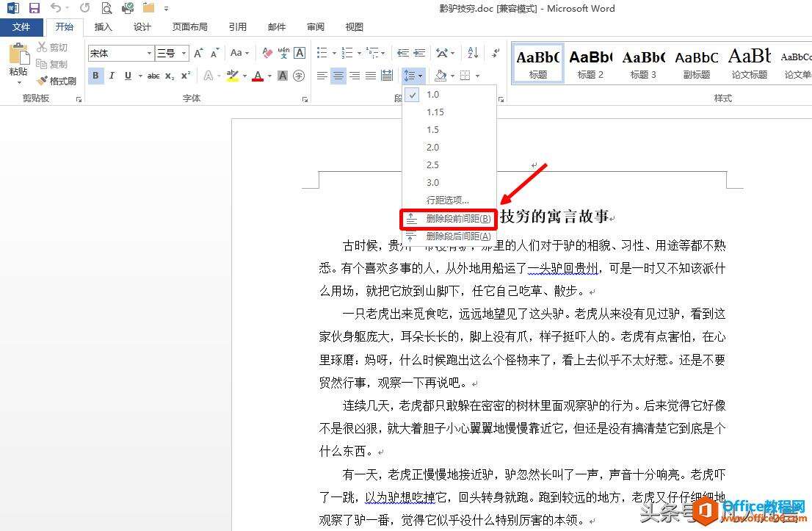Screen dimensions: 812x531
Task: Cut selection with 剪切 scissors
Action: click(x=52, y=47)
